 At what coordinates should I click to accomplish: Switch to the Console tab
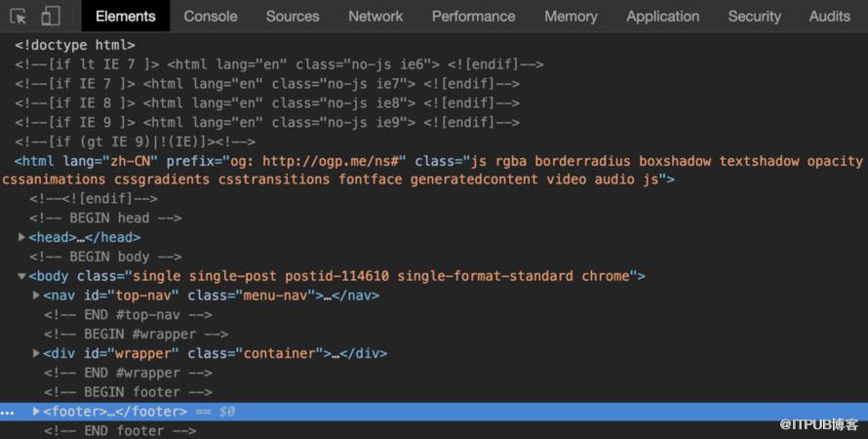[211, 16]
